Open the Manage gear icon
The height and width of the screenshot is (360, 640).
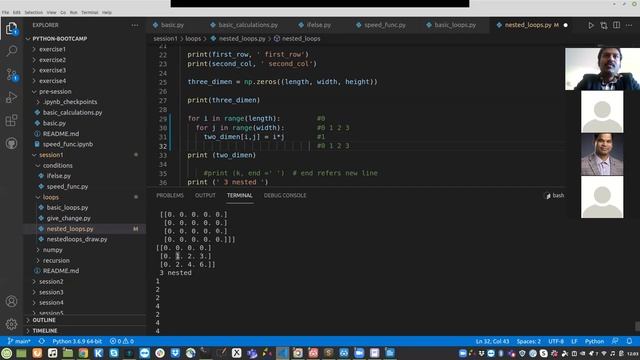(11, 324)
